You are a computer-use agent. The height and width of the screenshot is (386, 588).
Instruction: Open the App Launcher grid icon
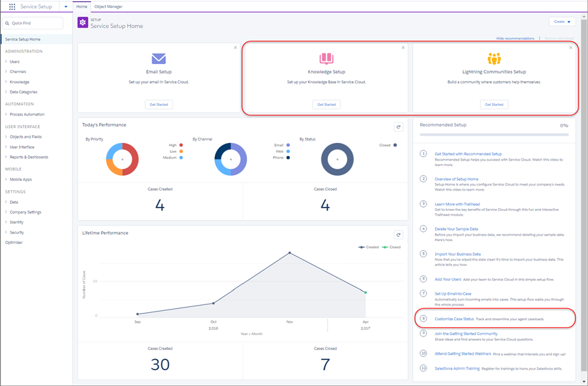pos(12,7)
